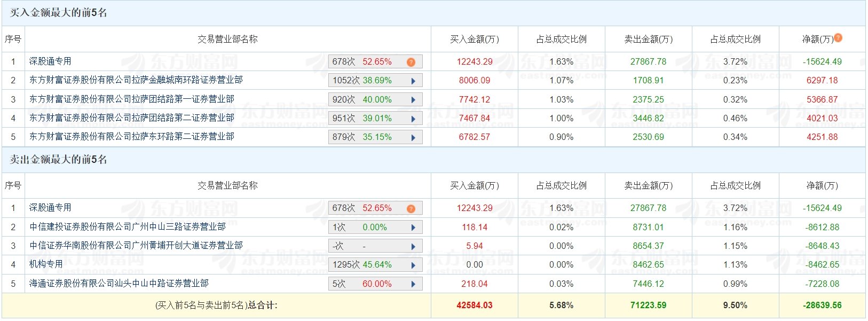
Task: Click the 1次 0.00% stats box
Action: click(x=375, y=228)
